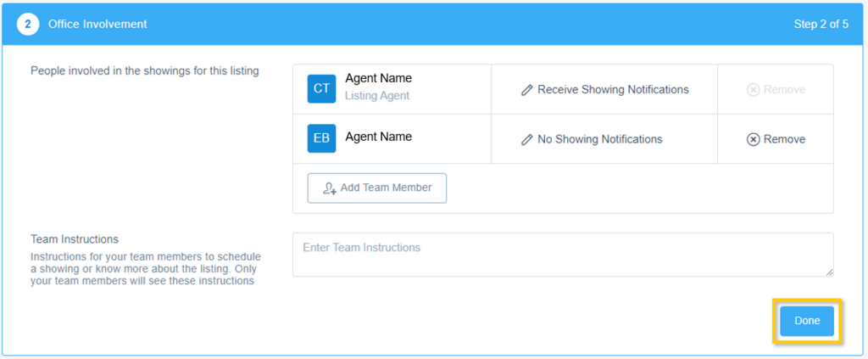Select the Agent Name in the EB row
This screenshot has width=868, height=359.
tap(378, 137)
